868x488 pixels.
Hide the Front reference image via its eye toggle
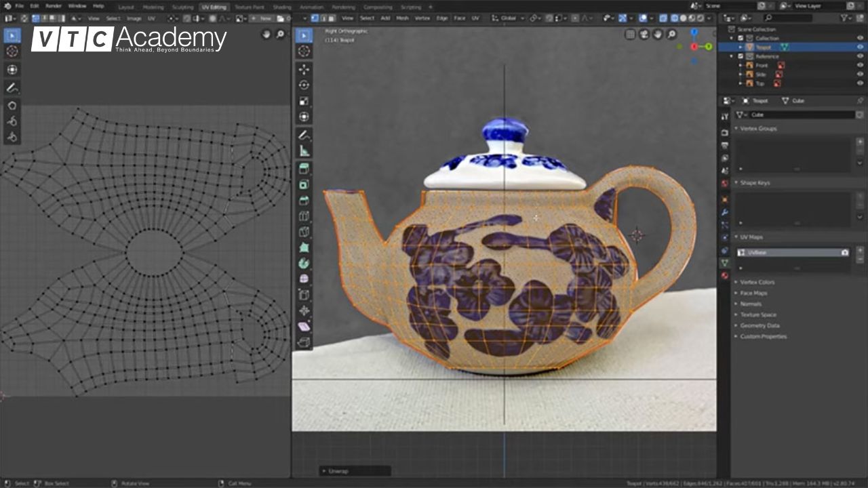pos(860,65)
